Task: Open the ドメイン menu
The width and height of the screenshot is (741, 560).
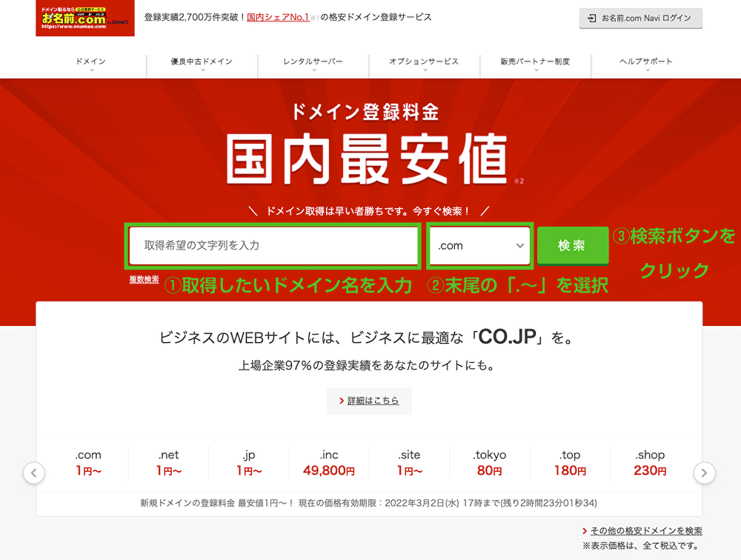Action: tap(91, 62)
